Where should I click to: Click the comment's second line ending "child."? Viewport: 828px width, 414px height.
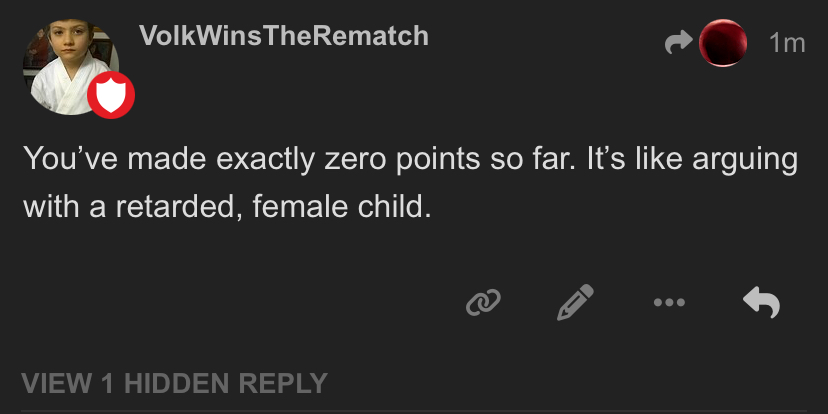pos(230,208)
